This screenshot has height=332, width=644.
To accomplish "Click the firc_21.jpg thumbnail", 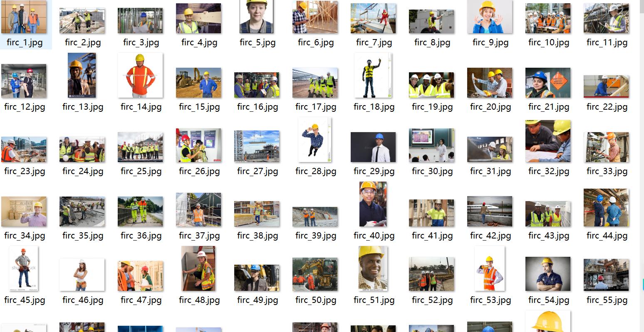I will click(548, 83).
